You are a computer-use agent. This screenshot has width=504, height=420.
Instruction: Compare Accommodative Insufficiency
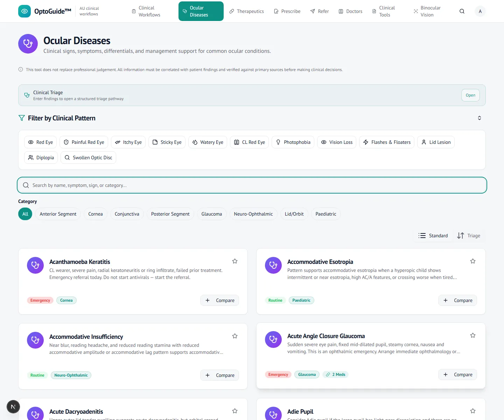(220, 375)
